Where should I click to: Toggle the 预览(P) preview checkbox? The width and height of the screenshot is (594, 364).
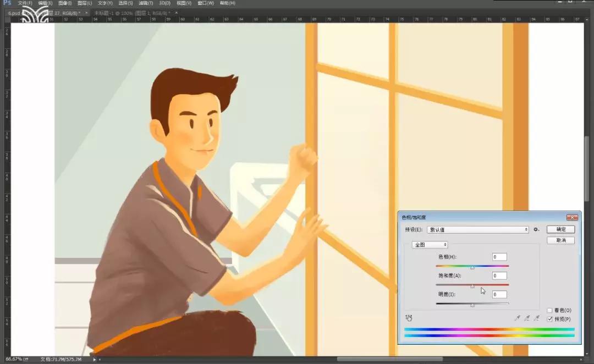click(549, 319)
